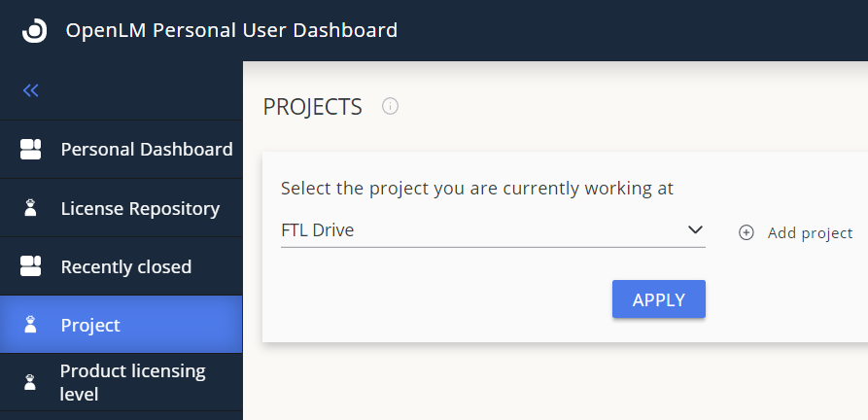Click the OpenLM logo icon
The height and width of the screenshot is (420, 868).
[34, 30]
